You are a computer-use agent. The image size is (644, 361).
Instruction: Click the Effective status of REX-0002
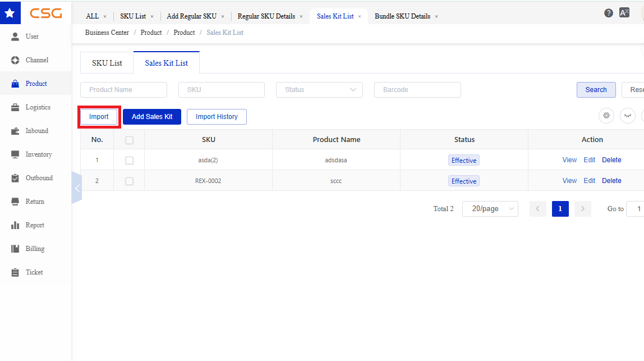[464, 181]
